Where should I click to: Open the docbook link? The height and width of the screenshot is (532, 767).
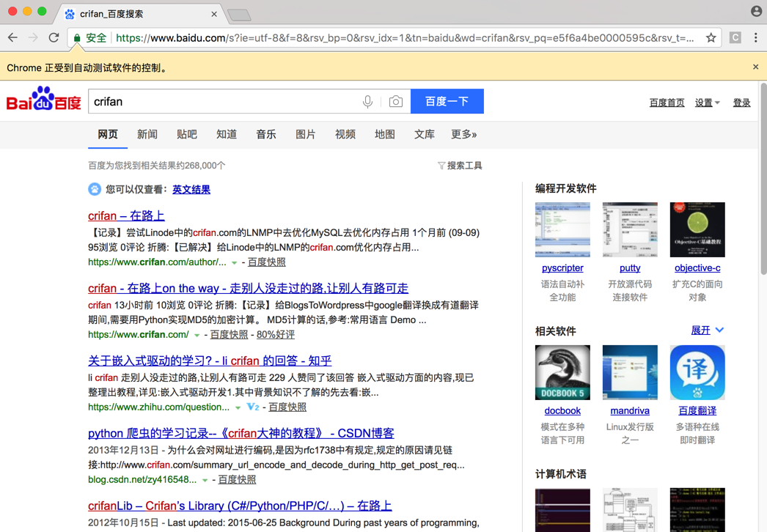point(562,411)
